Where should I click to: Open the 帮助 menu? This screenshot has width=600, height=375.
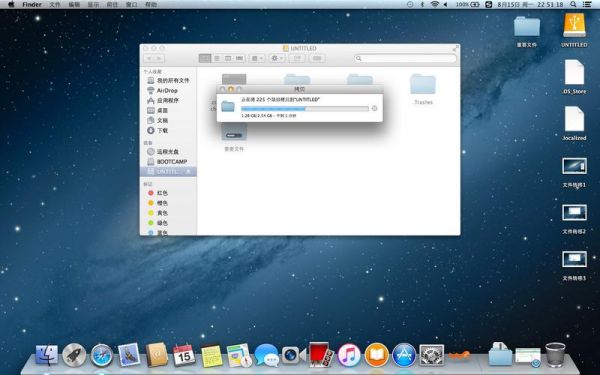click(x=151, y=5)
